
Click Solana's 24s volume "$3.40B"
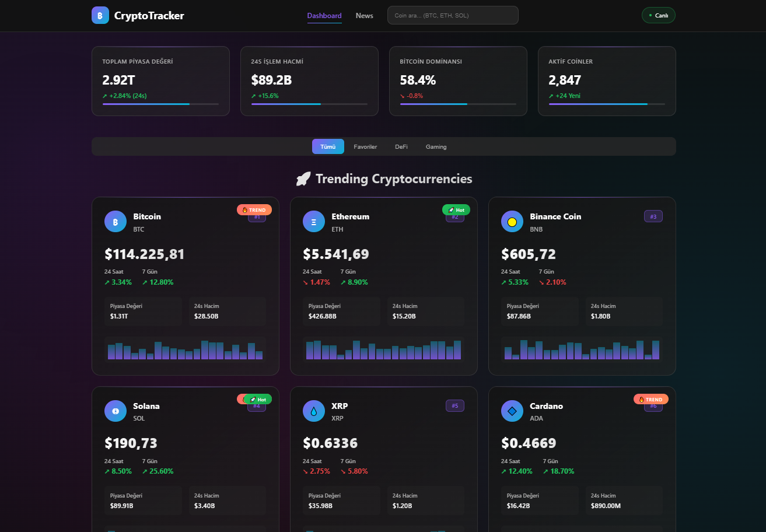pyautogui.click(x=205, y=506)
